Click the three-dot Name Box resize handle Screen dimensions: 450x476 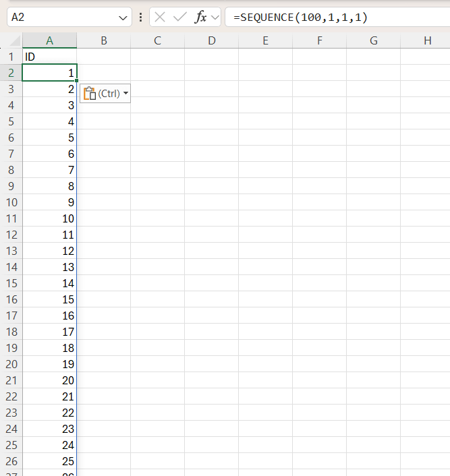point(140,18)
